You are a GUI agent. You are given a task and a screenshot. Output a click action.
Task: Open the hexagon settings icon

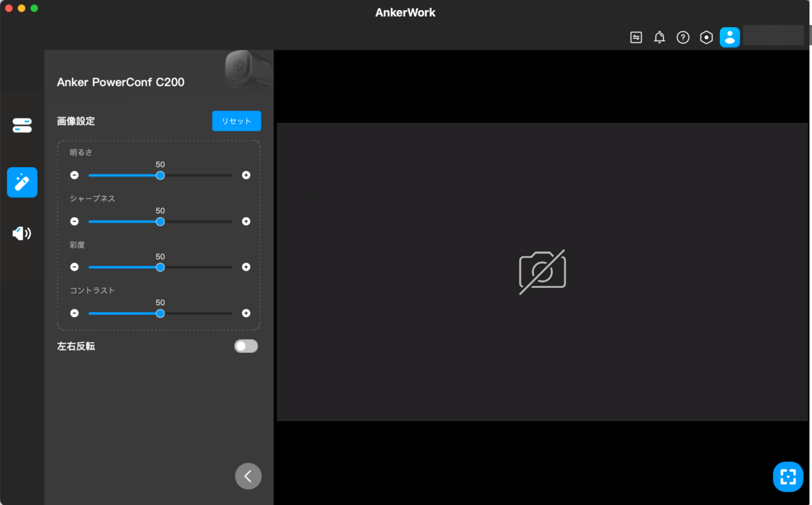pyautogui.click(x=706, y=37)
